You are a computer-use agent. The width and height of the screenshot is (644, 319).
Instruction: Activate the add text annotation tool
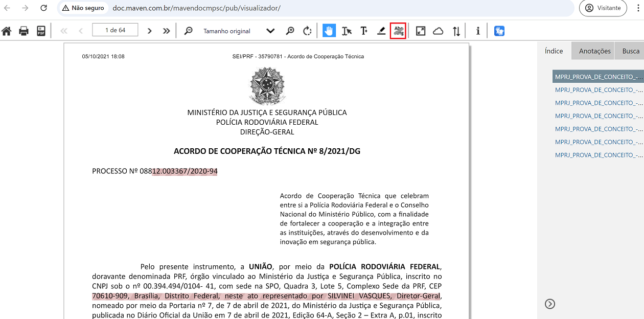point(364,31)
